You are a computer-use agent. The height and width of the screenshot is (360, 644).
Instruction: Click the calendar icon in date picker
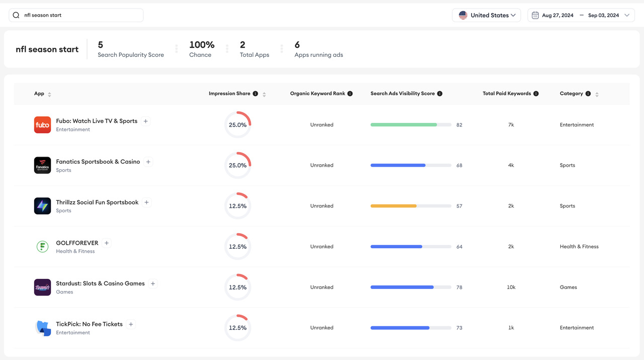click(x=535, y=15)
